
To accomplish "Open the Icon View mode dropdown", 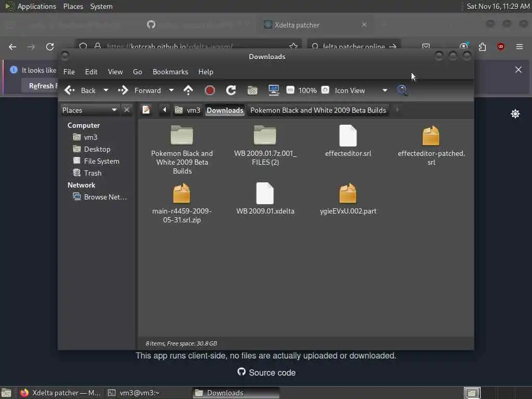I will tap(361, 90).
